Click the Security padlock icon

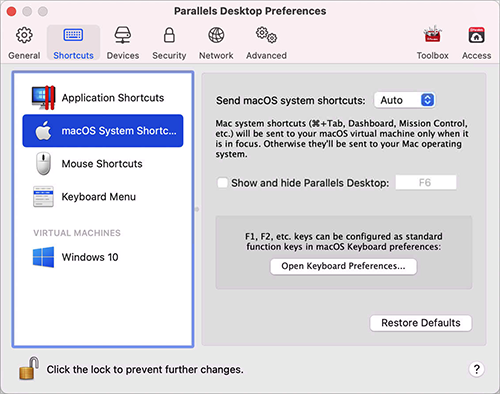click(x=169, y=35)
